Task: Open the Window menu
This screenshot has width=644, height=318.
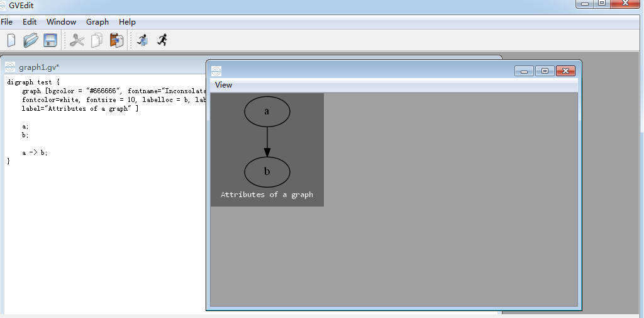Action: 61,22
